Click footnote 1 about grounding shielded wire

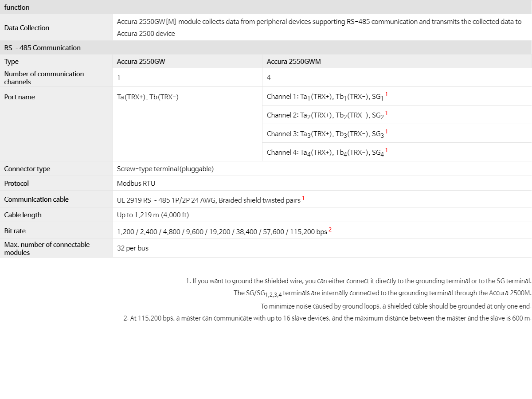tap(358, 281)
